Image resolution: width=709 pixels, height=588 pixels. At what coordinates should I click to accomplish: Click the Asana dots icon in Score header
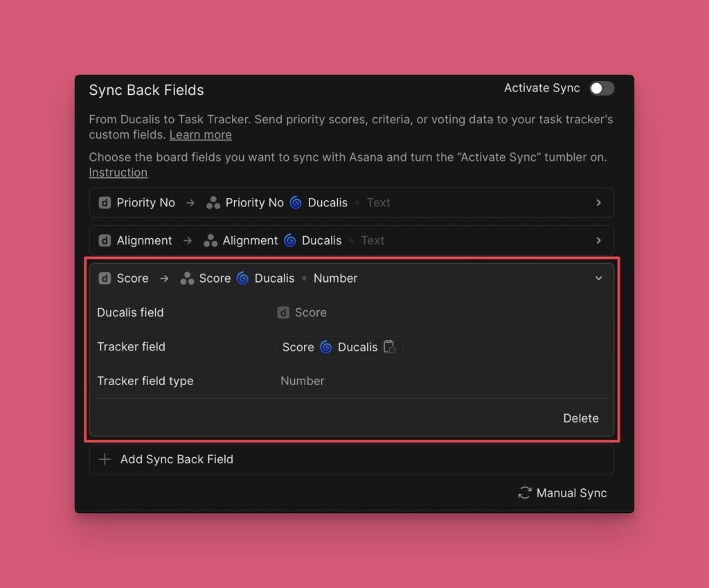pyautogui.click(x=187, y=278)
